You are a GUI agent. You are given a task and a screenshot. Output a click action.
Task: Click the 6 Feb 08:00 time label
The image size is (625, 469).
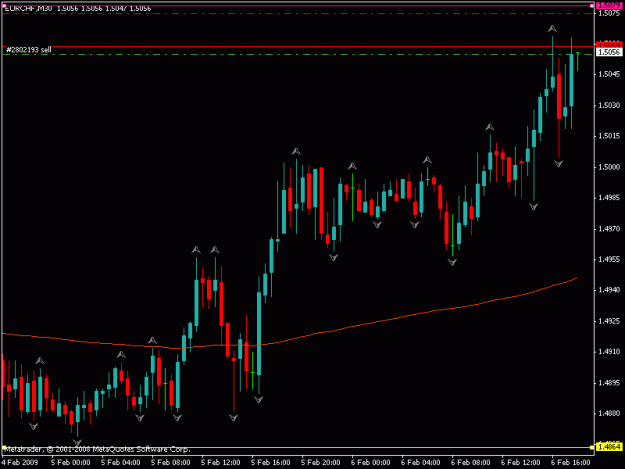[x=471, y=463]
